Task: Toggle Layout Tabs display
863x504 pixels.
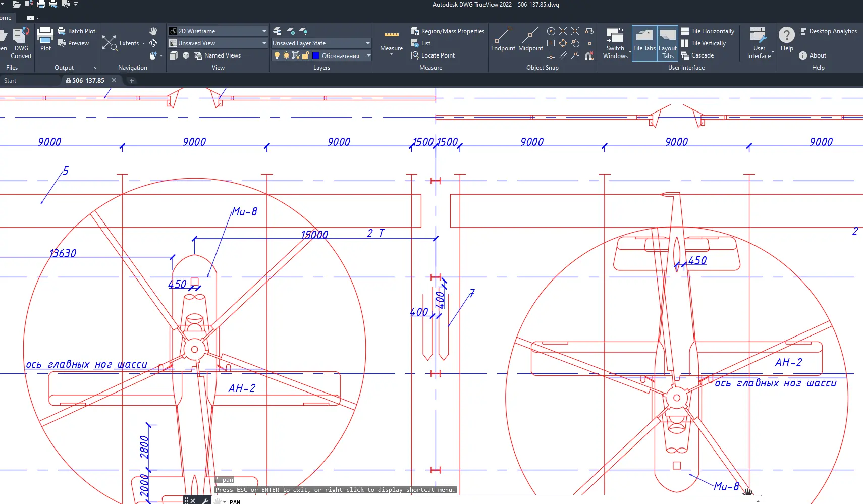Action: coord(668,43)
